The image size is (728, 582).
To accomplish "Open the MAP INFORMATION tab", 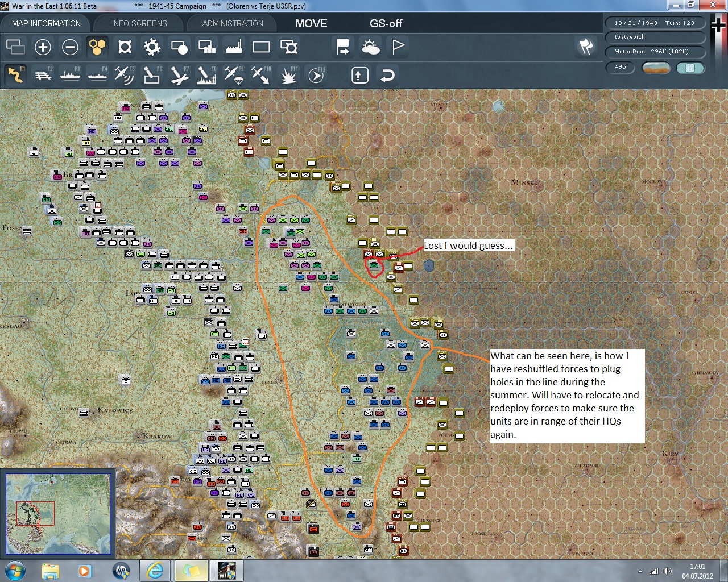I will (x=46, y=23).
